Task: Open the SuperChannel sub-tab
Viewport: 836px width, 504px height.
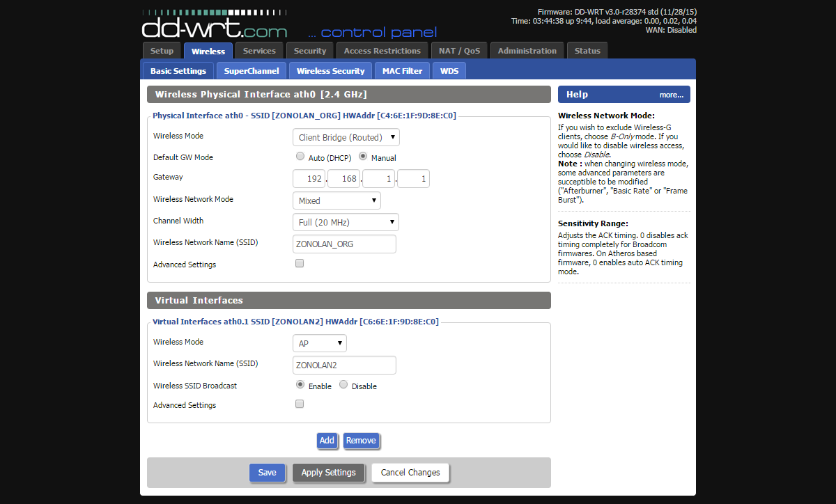Action: pyautogui.click(x=251, y=71)
